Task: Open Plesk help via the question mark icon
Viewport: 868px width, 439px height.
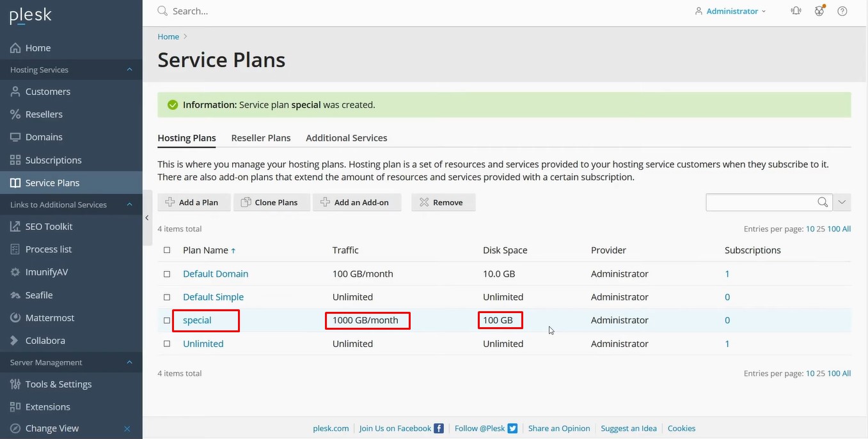Action: [842, 11]
